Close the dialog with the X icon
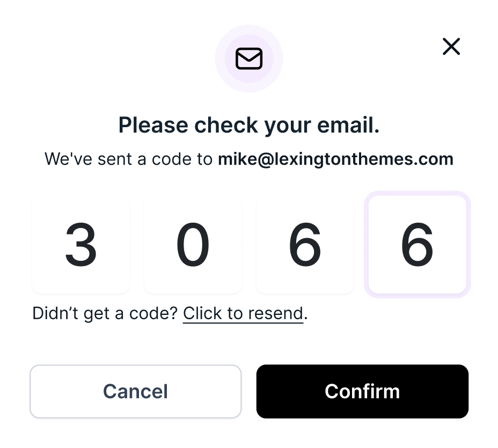This screenshot has height=448, width=498. click(x=451, y=47)
